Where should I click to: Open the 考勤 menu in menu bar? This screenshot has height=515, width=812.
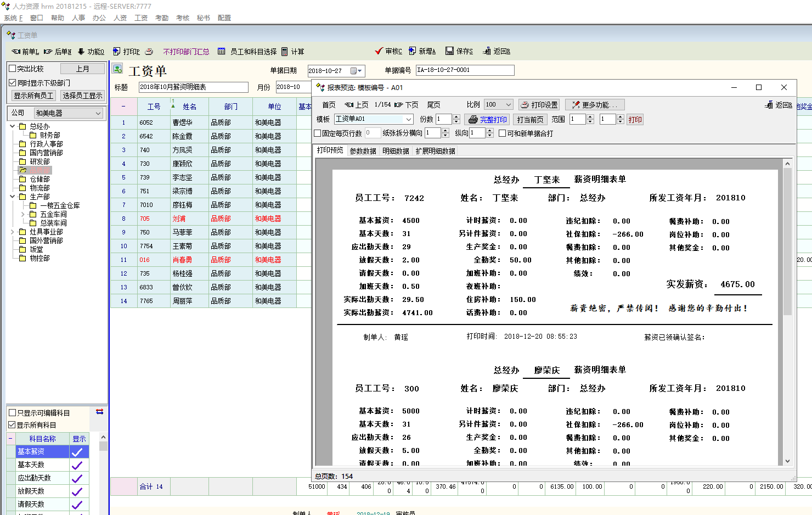coord(162,18)
